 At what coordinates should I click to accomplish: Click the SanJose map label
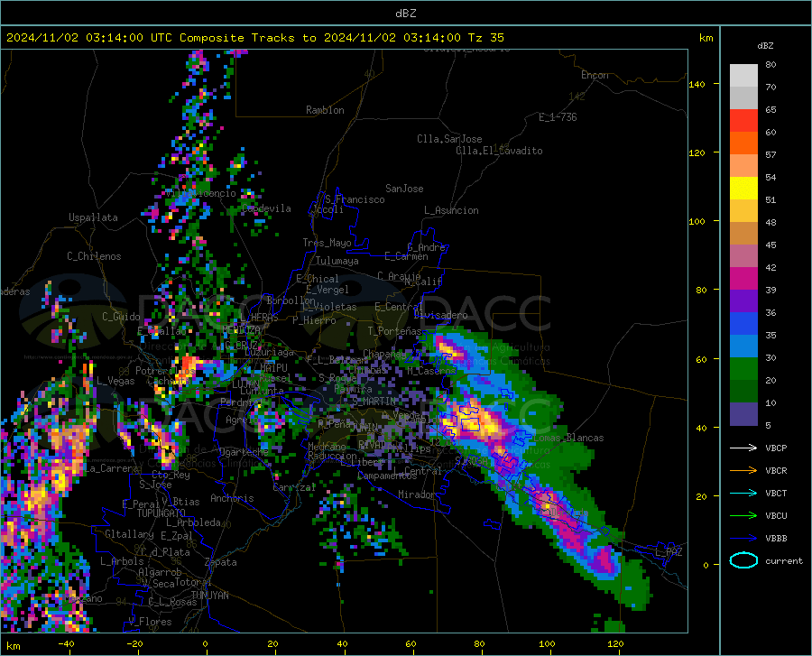point(404,189)
